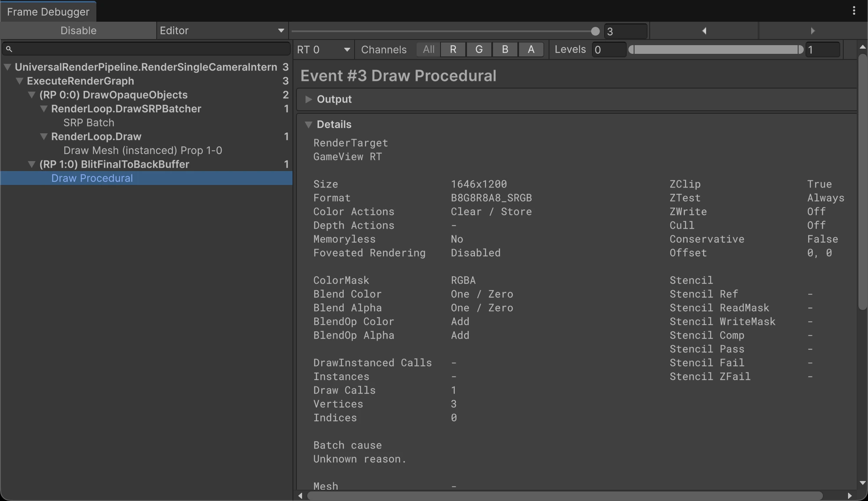Select the Draw Procedural event row
The width and height of the screenshot is (868, 501).
click(146, 178)
